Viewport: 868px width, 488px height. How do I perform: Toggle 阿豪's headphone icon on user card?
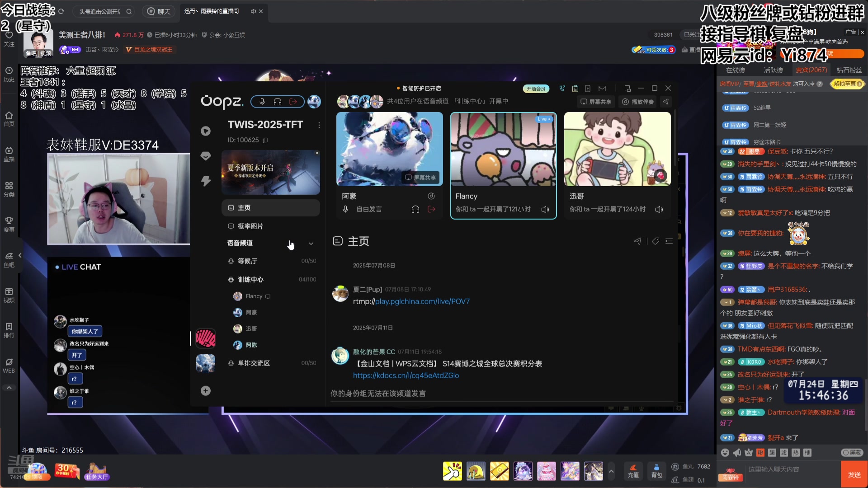coord(415,209)
